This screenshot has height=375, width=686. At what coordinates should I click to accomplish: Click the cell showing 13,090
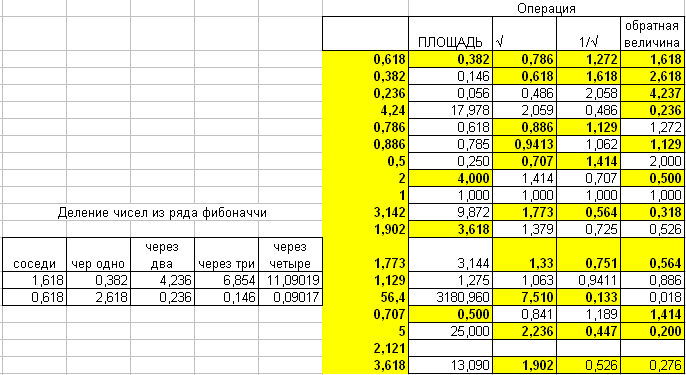pos(451,365)
